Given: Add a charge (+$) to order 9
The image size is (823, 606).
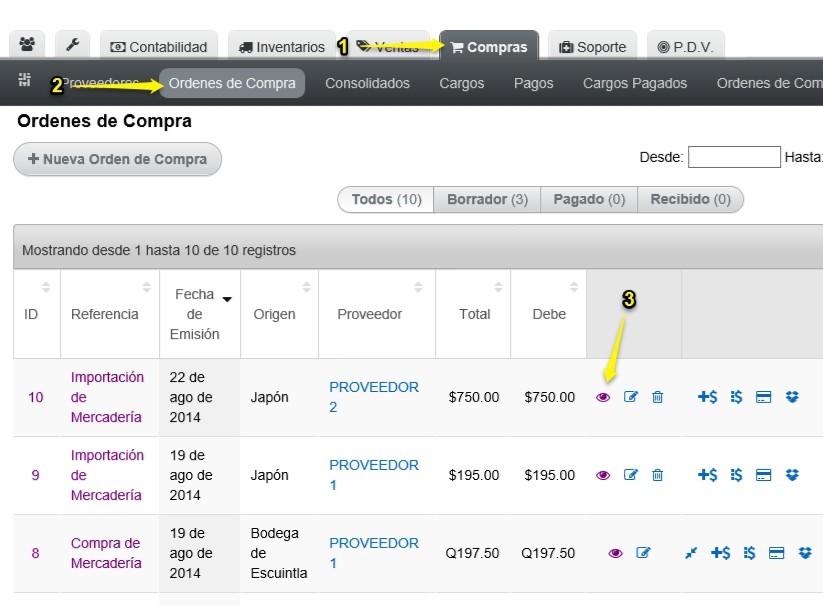Looking at the screenshot, I should (x=707, y=475).
